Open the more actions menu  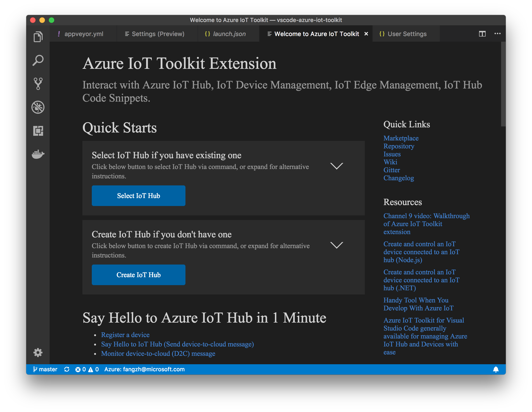pyautogui.click(x=497, y=34)
